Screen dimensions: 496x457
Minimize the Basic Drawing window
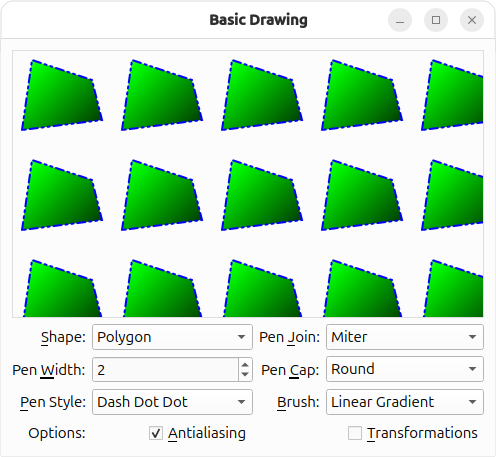pyautogui.click(x=400, y=20)
